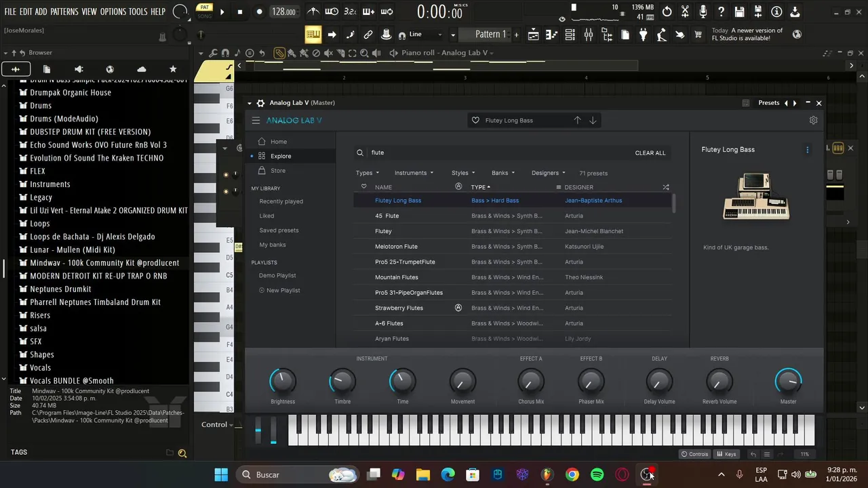Open Saved presets library
868x488 pixels.
point(279,230)
